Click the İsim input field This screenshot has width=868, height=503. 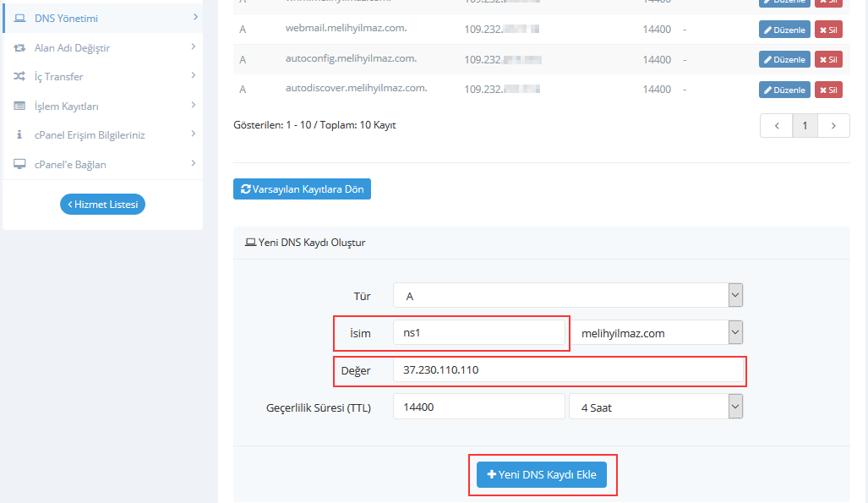(479, 333)
